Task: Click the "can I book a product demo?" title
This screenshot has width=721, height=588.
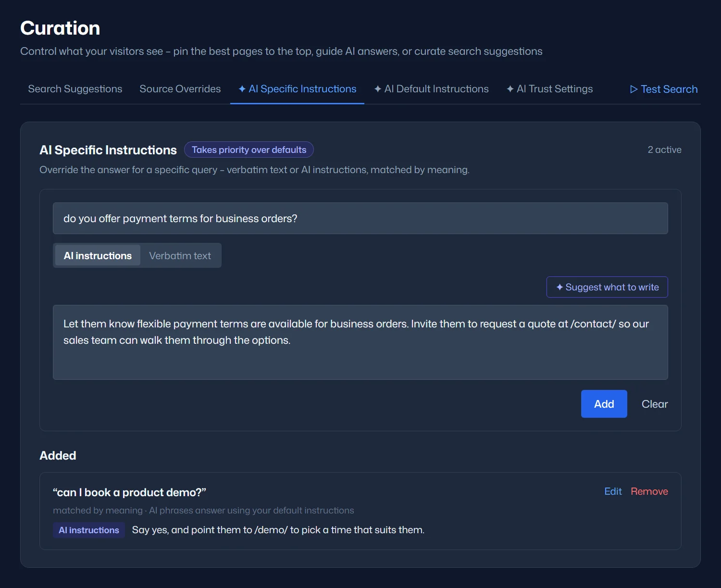Action: [129, 492]
